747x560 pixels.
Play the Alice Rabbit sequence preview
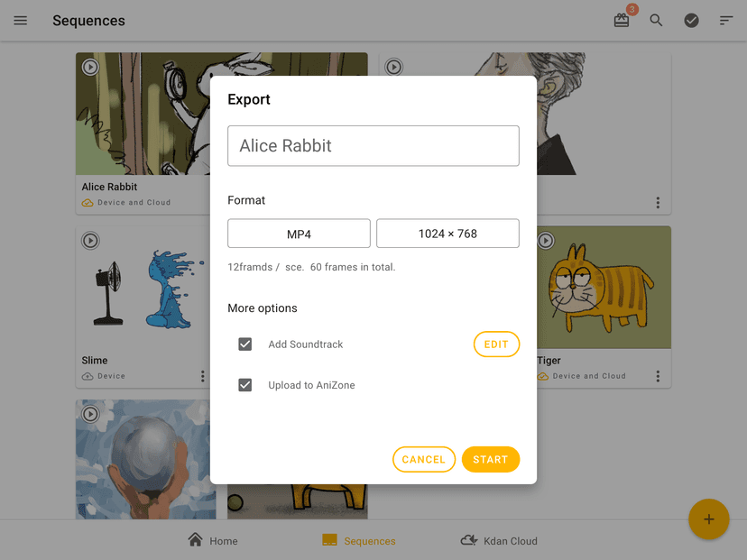coord(90,67)
